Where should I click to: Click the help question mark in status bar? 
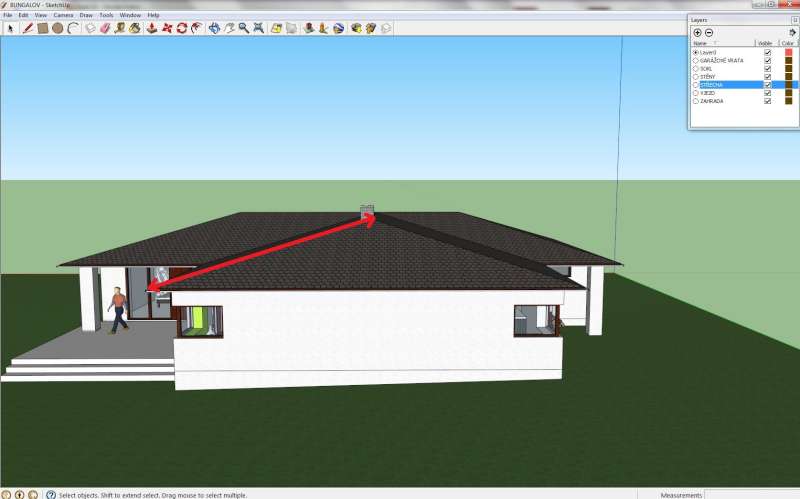[x=32, y=494]
